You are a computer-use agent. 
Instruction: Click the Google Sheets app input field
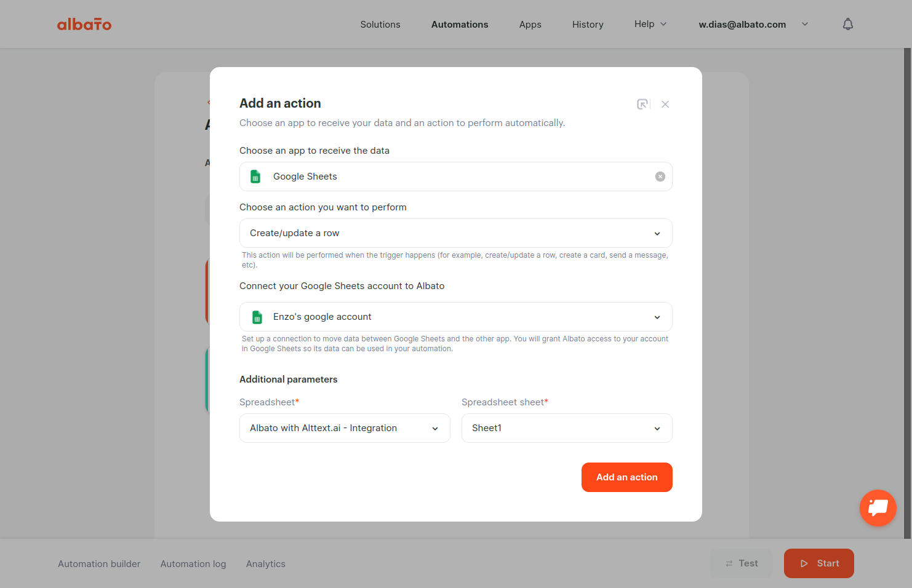click(456, 177)
